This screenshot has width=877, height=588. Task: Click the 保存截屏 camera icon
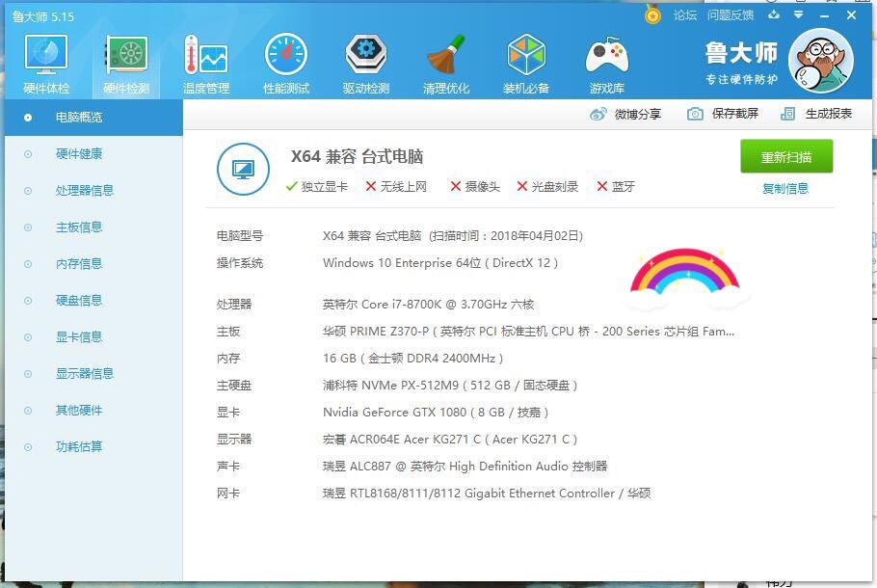click(x=695, y=114)
